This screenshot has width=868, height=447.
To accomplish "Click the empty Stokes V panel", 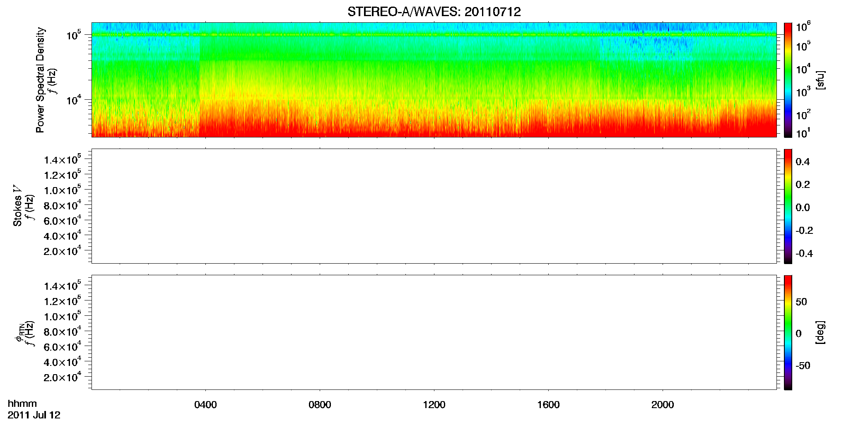I will [x=434, y=206].
